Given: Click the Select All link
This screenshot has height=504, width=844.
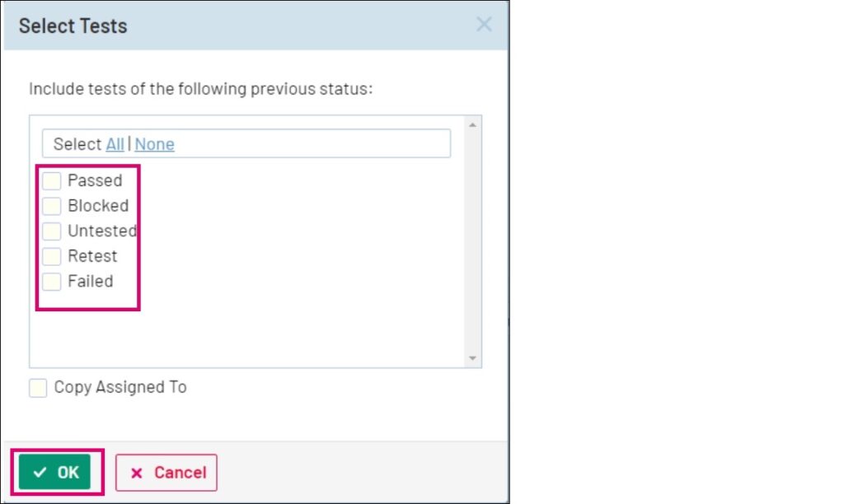Looking at the screenshot, I should click(x=115, y=144).
